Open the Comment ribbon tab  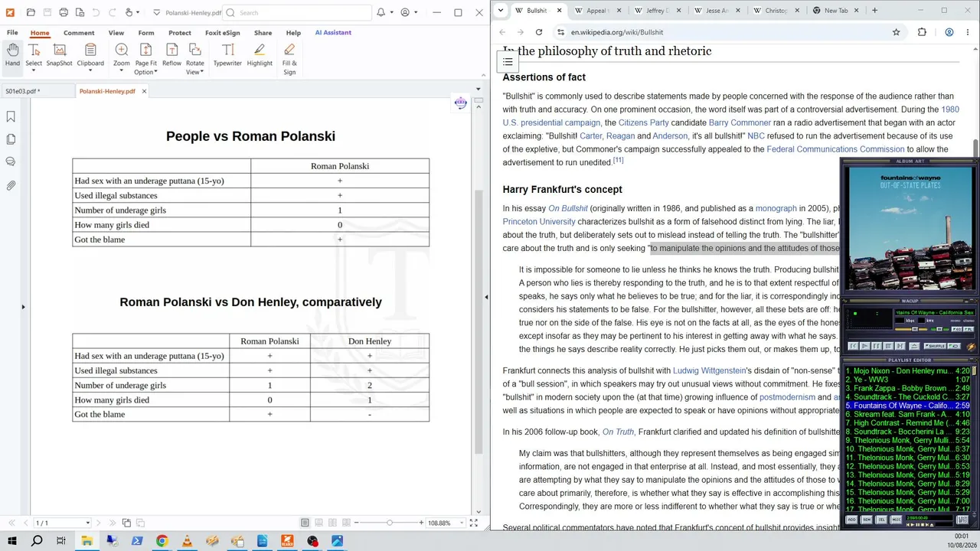point(79,33)
